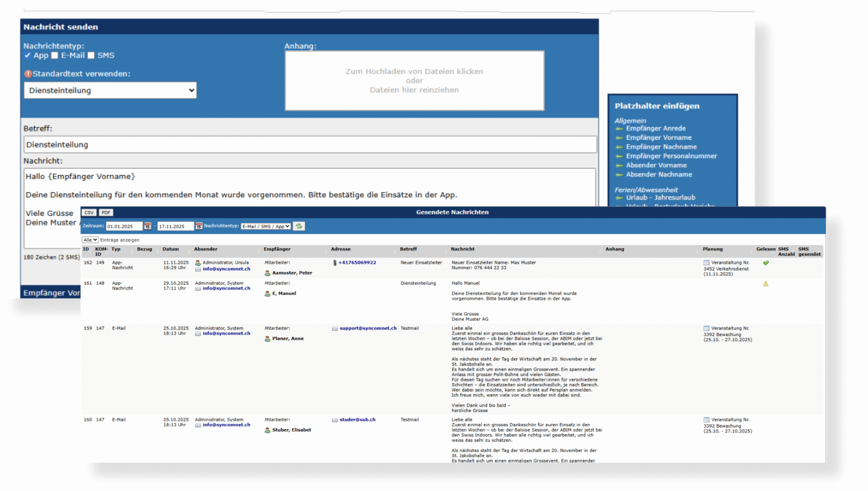The height and width of the screenshot is (491, 868).
Task: Click arrow icon beside Absender Nachname placeholder
Action: tap(619, 175)
